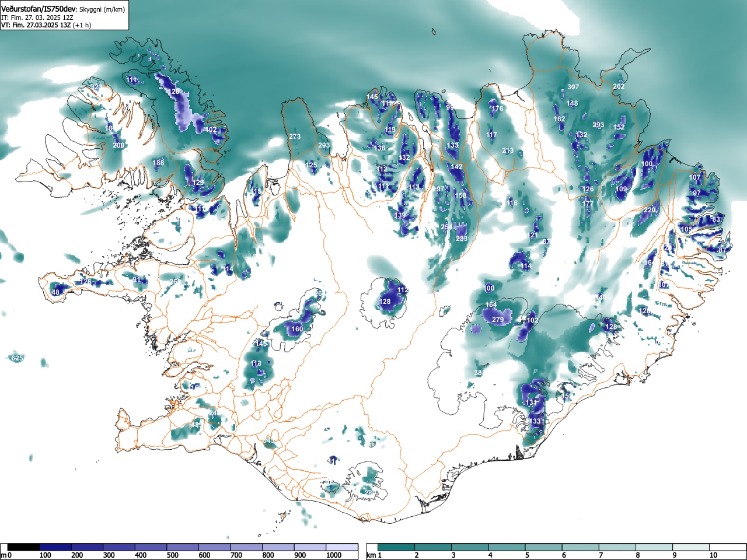This screenshot has width=747, height=560.
Task: Click the 262 visibility value on the map
Action: (x=619, y=86)
